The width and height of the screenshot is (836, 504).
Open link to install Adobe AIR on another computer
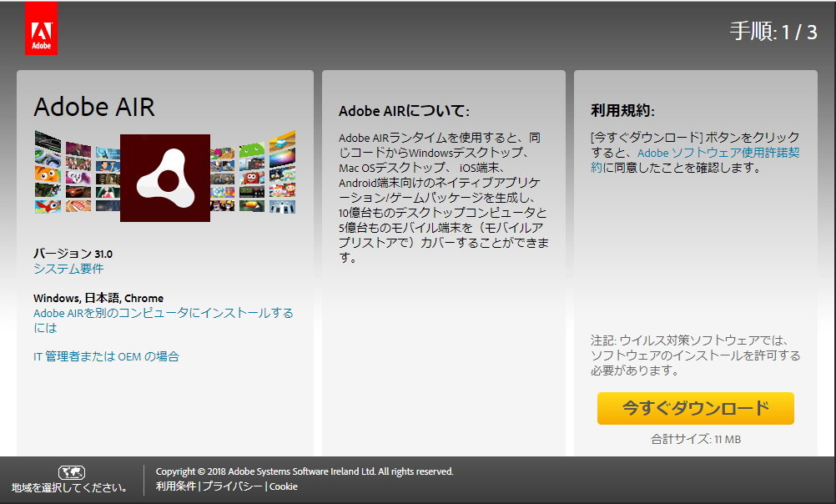point(164,320)
